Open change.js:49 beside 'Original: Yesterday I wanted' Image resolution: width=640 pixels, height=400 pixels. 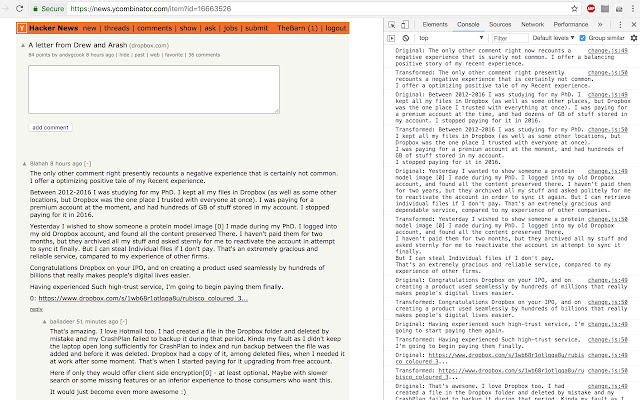[x=608, y=171]
